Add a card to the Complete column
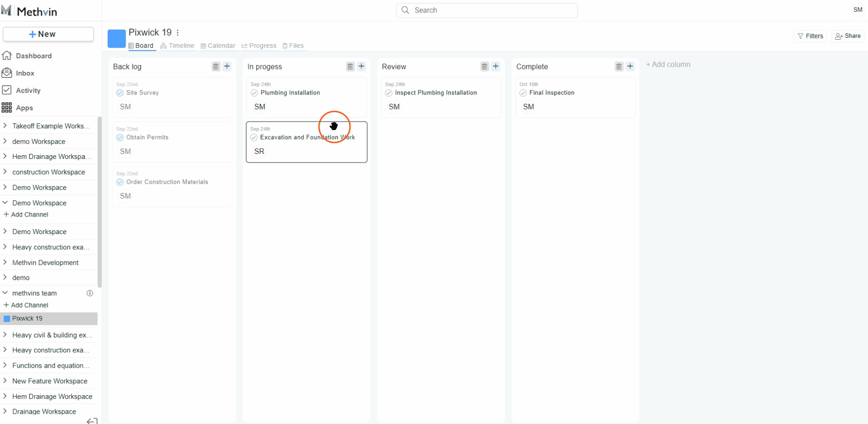Image resolution: width=868 pixels, height=424 pixels. tap(630, 67)
